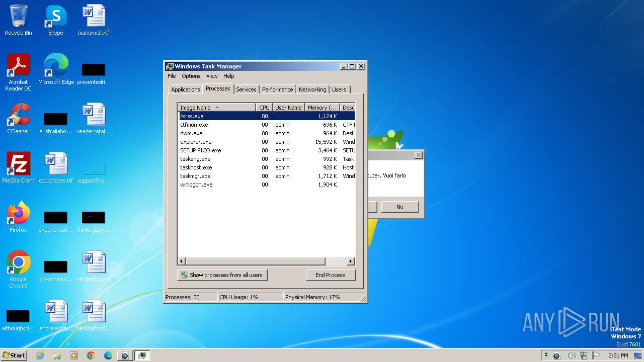Launch Skype from the desktop

pos(56,20)
